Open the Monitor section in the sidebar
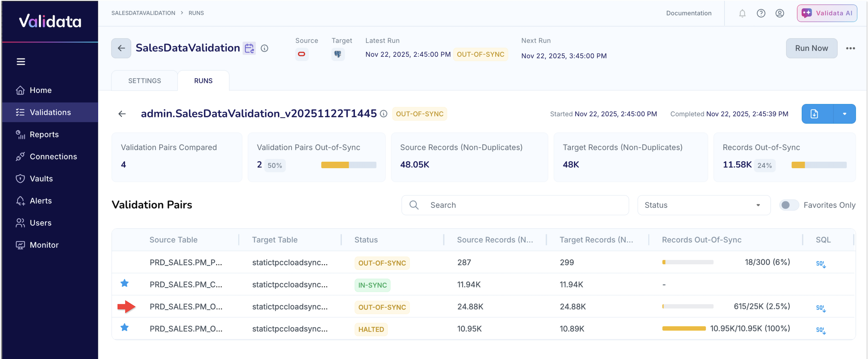 pyautogui.click(x=44, y=245)
